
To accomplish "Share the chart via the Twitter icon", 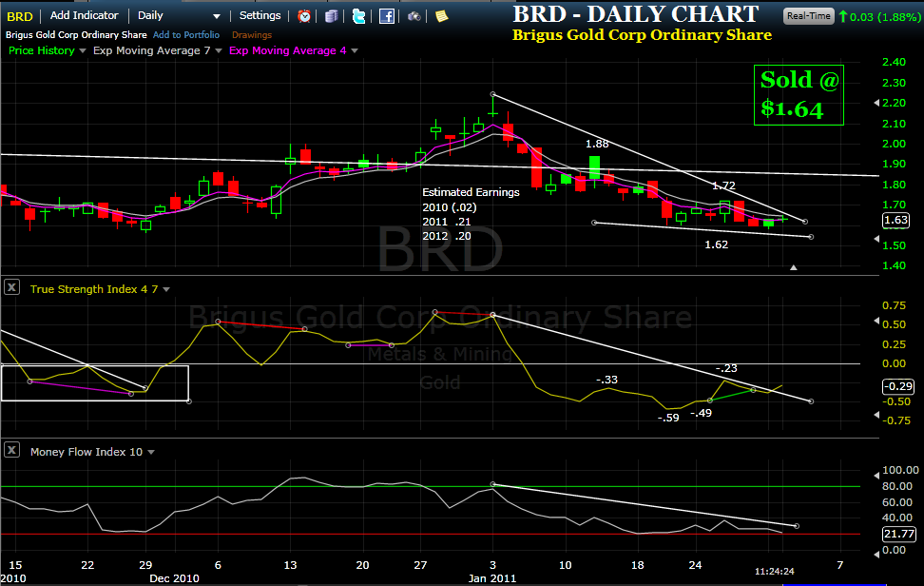I will [358, 16].
